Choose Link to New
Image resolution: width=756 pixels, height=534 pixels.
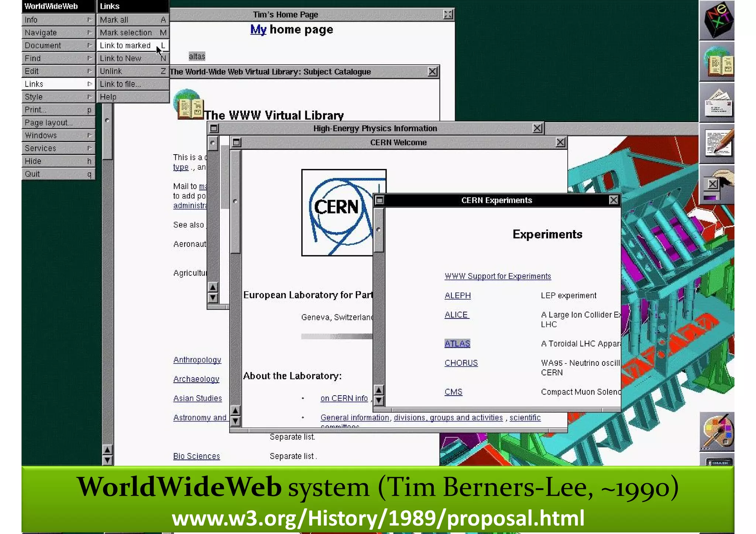pyautogui.click(x=133, y=58)
